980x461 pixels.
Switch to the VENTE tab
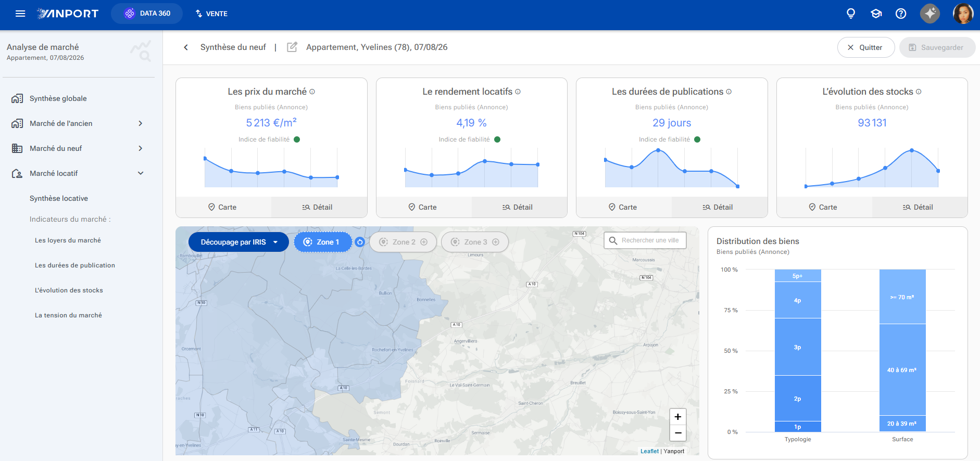click(211, 14)
